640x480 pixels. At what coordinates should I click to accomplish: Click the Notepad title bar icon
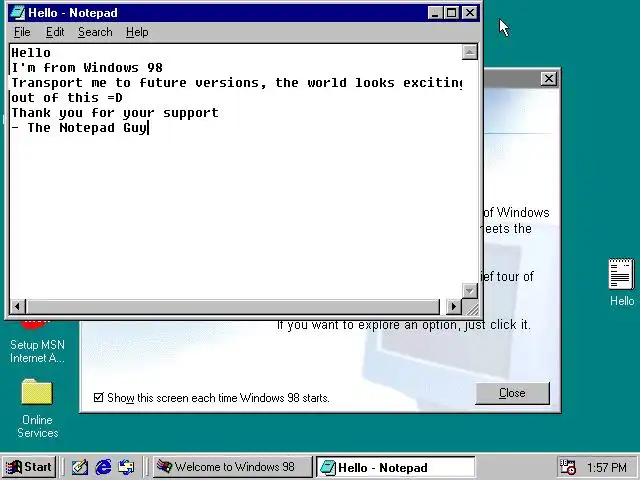tap(18, 13)
